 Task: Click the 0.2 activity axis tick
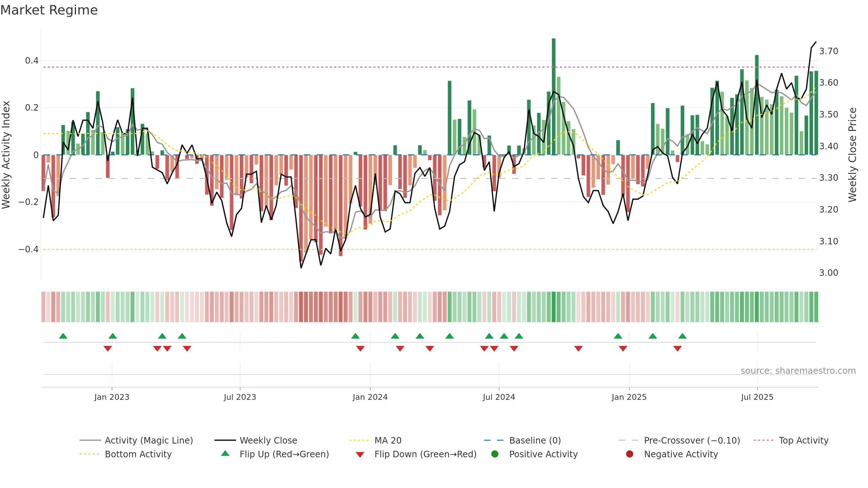coord(32,108)
